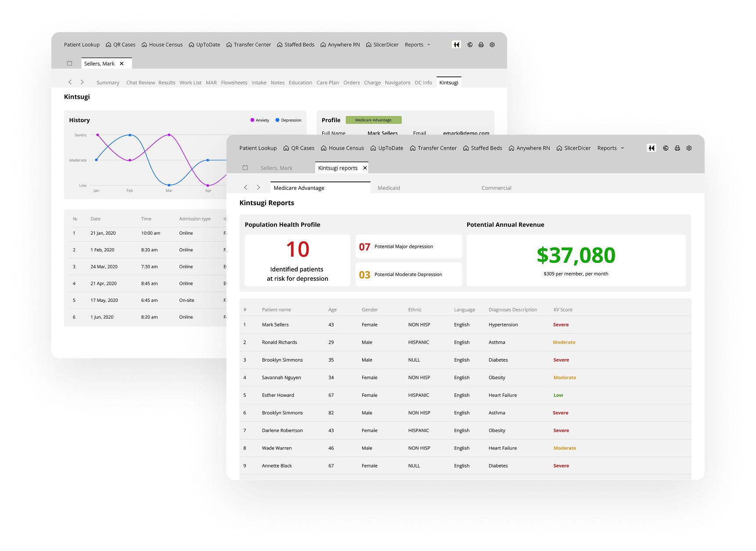Click Medicare Advantage badge in Profile panel
This screenshot has width=756, height=551.
[373, 120]
